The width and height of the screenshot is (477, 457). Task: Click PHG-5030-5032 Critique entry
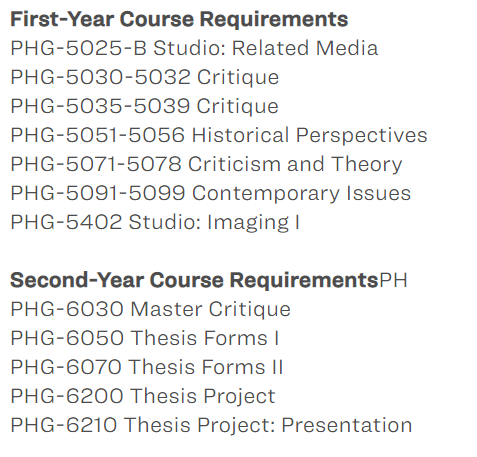pyautogui.click(x=145, y=78)
